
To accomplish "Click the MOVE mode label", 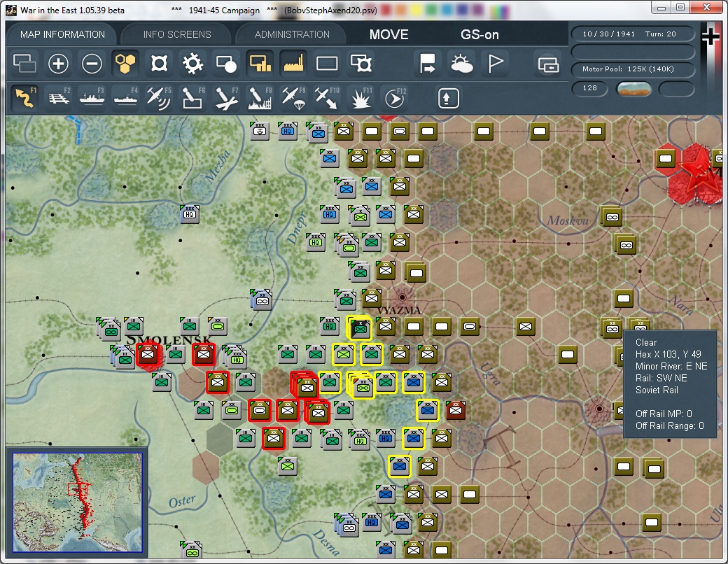I will pyautogui.click(x=389, y=34).
